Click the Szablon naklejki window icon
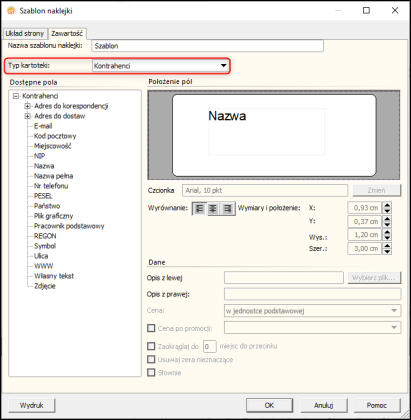This screenshot has width=411, height=420. (x=11, y=11)
